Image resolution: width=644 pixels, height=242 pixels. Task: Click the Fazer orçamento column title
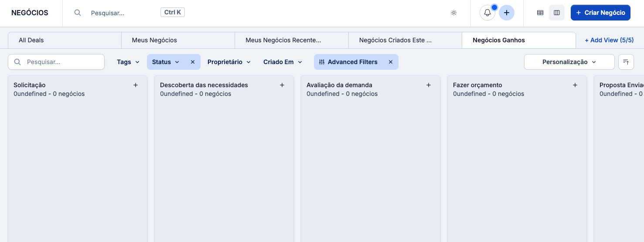click(477, 85)
